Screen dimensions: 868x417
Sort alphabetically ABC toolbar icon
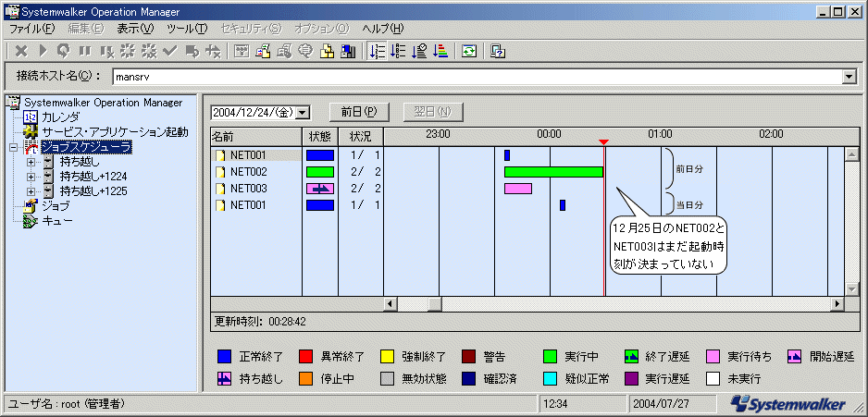(398, 52)
